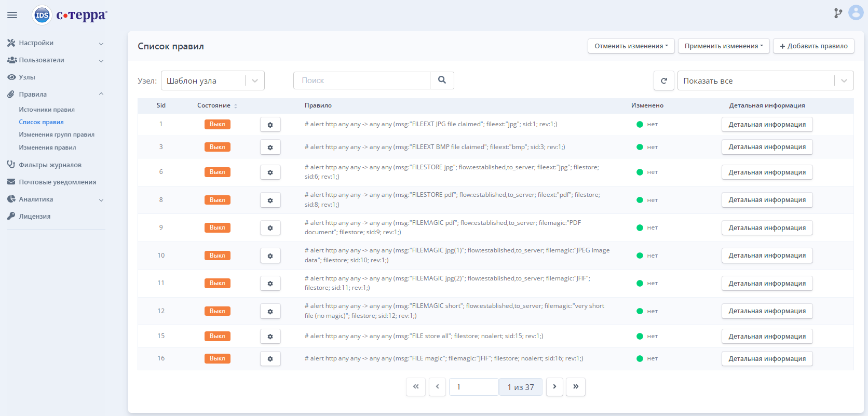Open the Шаблон узла node dropdown
868x416 pixels.
pyautogui.click(x=212, y=80)
